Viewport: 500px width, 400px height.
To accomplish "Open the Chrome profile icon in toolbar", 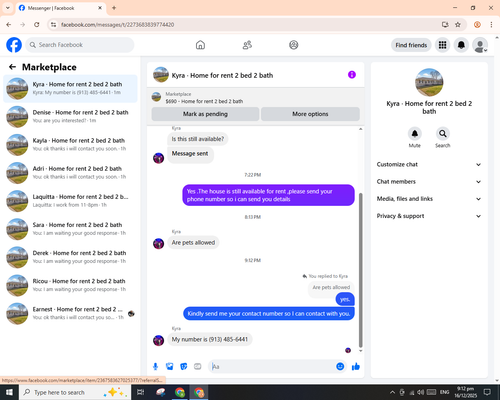I will pyautogui.click(x=477, y=25).
